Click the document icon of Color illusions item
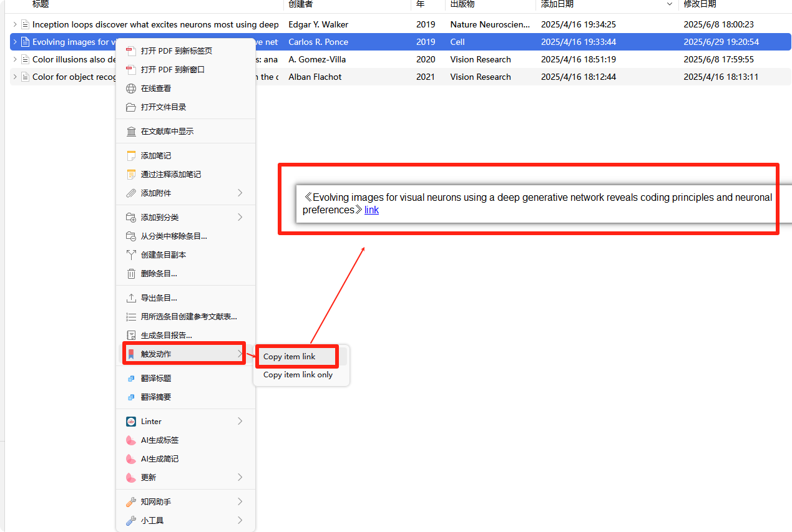Screen dimensions: 792x532 [x=25, y=60]
